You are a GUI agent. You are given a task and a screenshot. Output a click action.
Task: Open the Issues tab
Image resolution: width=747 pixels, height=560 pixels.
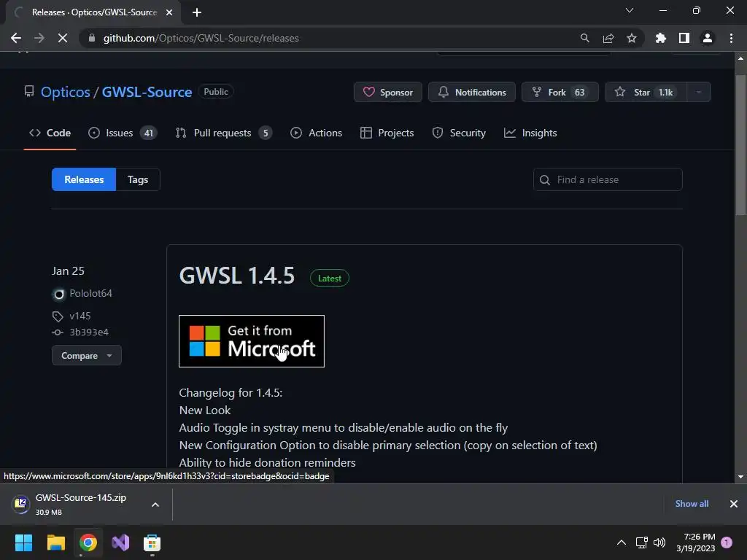tap(123, 133)
